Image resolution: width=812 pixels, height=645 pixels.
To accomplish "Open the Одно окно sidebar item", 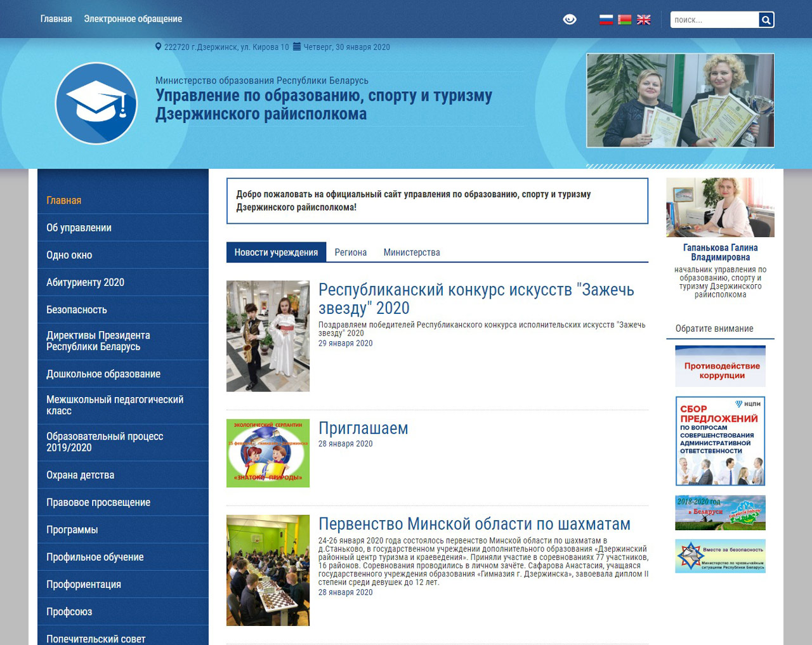I will (x=123, y=255).
